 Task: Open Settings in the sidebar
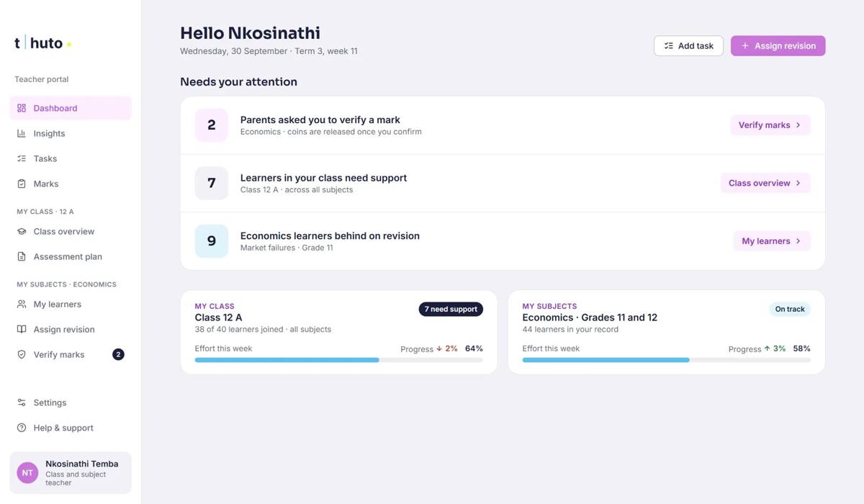pyautogui.click(x=71, y=402)
